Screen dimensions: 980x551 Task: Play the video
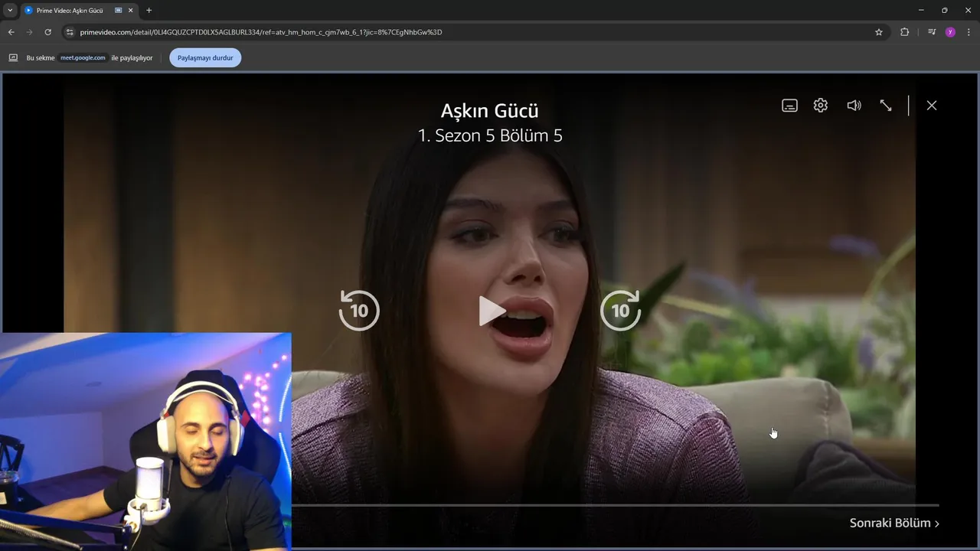491,310
